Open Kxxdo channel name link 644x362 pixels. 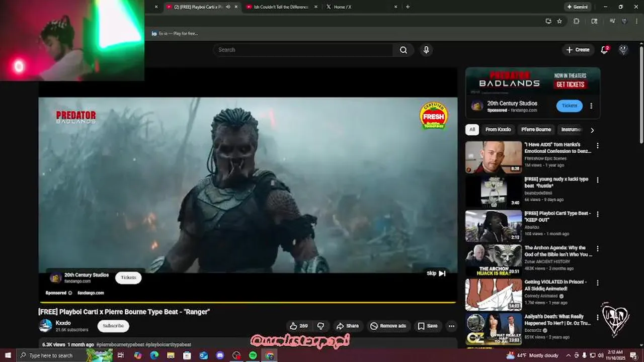pos(63,323)
